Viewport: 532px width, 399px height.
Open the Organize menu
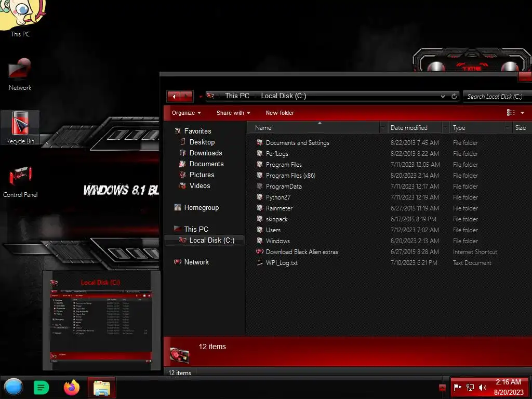pos(187,113)
